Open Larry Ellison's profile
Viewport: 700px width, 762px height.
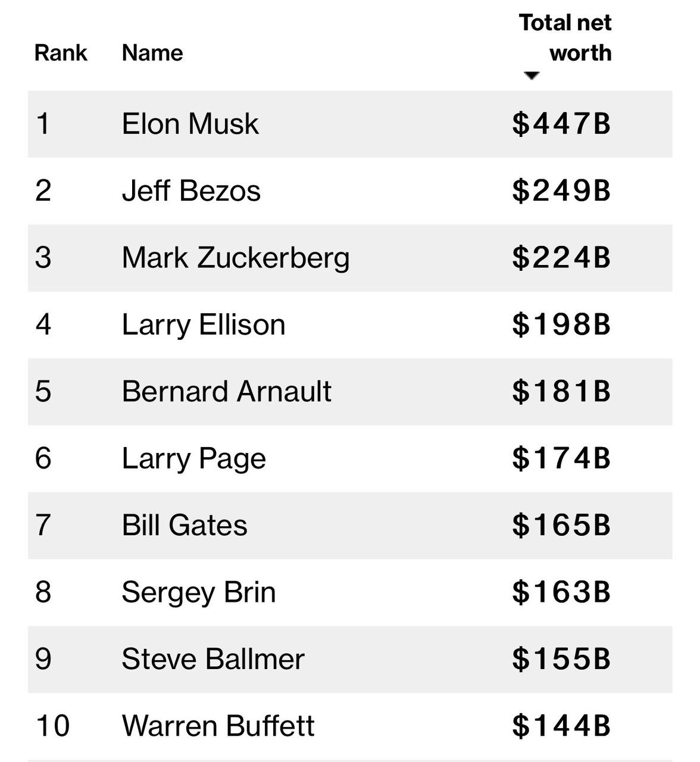(x=204, y=325)
